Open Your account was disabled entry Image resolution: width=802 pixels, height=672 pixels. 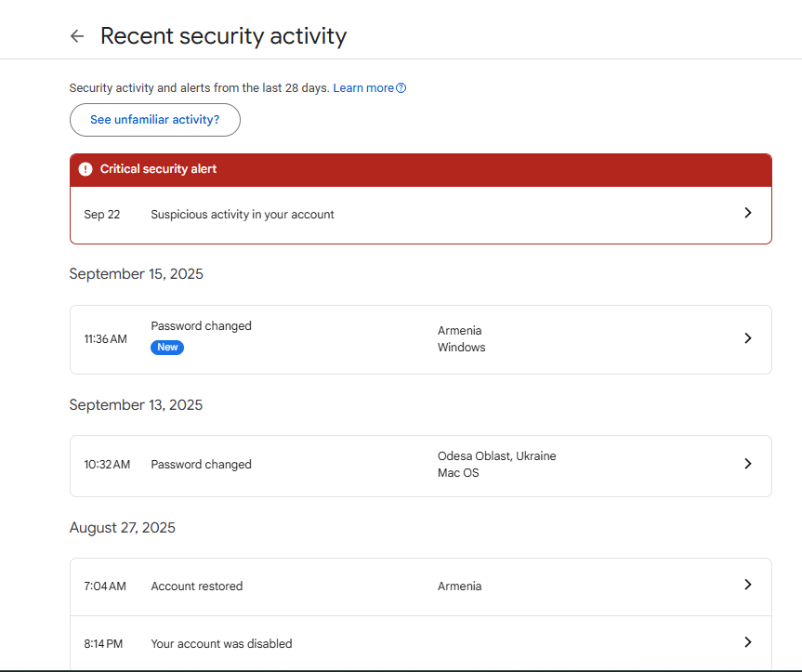[x=420, y=643]
